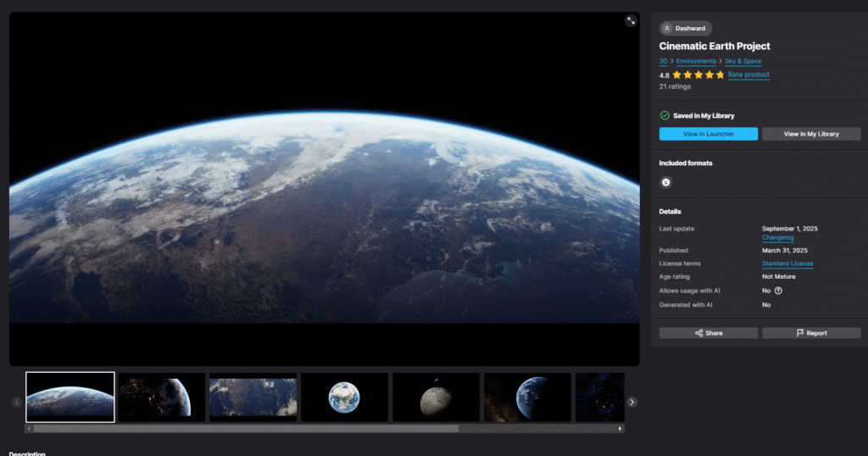Open the Dashward seller profile

click(x=685, y=28)
